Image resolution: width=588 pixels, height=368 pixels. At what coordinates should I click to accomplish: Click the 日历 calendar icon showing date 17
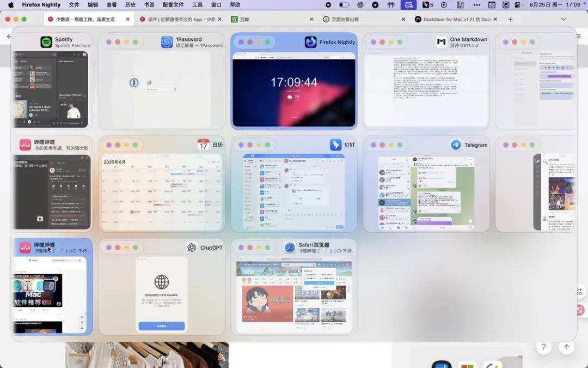pyautogui.click(x=203, y=145)
